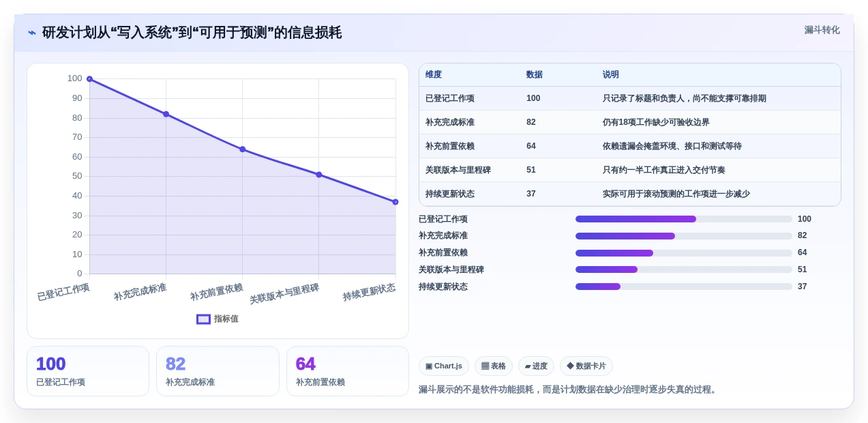Viewport: 868px width, 423px height.
Task: Click the table data value 82
Action: (531, 122)
